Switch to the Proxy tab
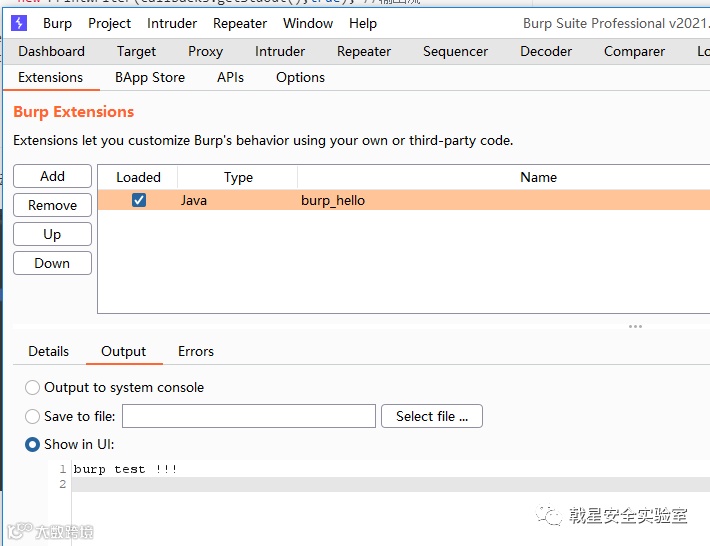The width and height of the screenshot is (710, 546). 206,52
